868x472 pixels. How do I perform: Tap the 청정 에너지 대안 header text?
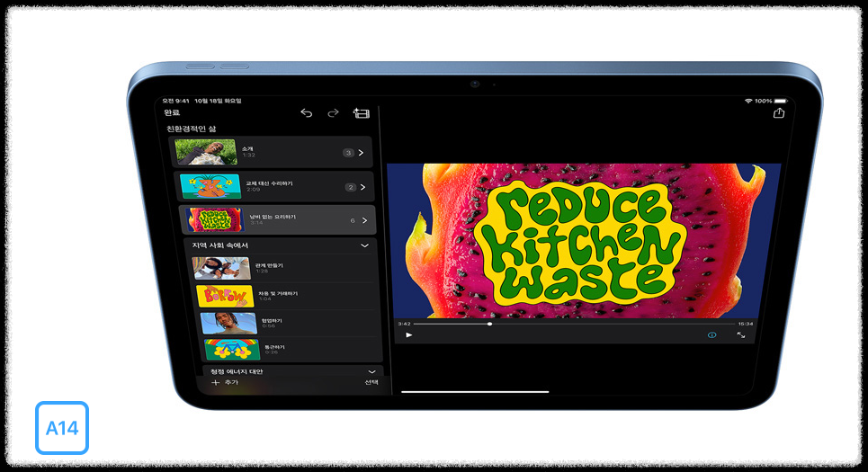237,372
